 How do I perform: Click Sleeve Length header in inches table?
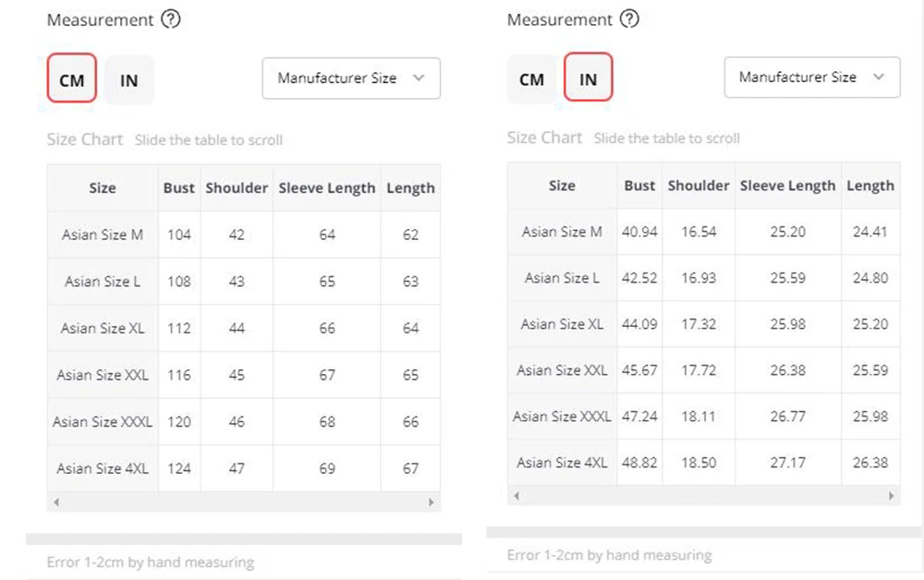(x=787, y=186)
